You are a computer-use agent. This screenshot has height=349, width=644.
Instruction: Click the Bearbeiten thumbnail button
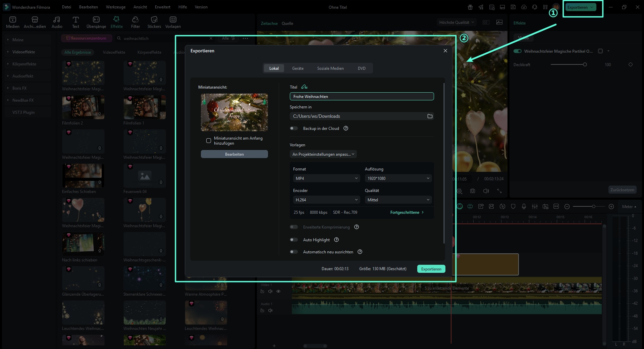point(234,154)
